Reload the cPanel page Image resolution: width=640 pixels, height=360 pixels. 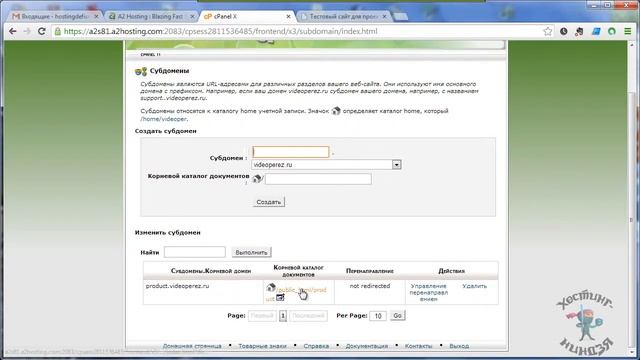point(42,31)
